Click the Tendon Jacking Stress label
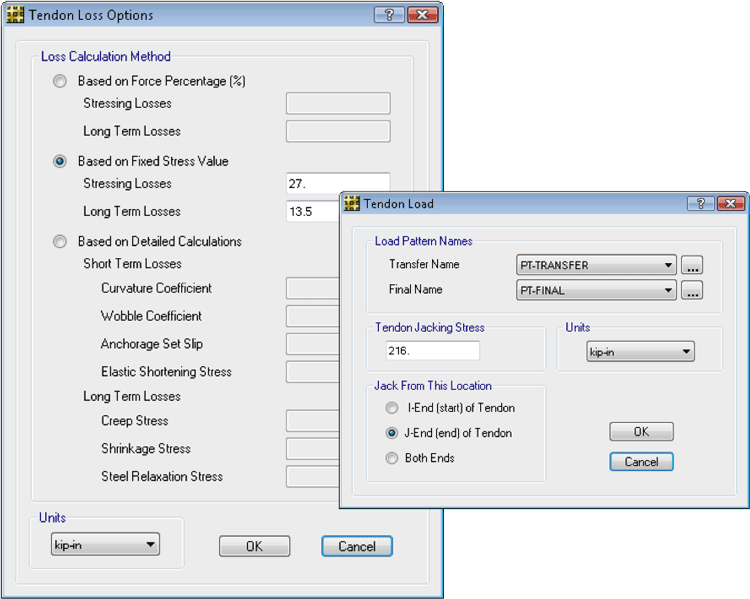Screen dimensions: 750x599 point(430,327)
